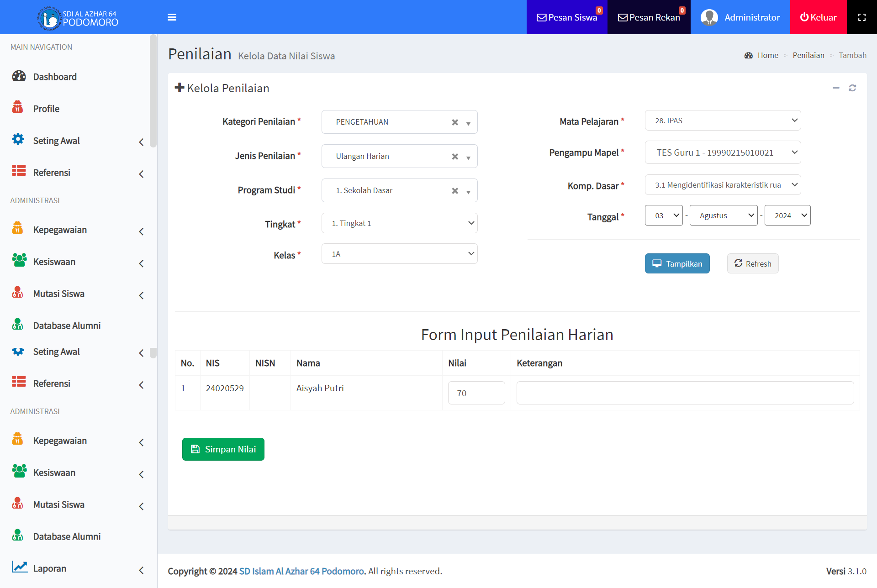This screenshot has width=877, height=588.
Task: Open the Dashboard menu item
Action: click(x=55, y=77)
